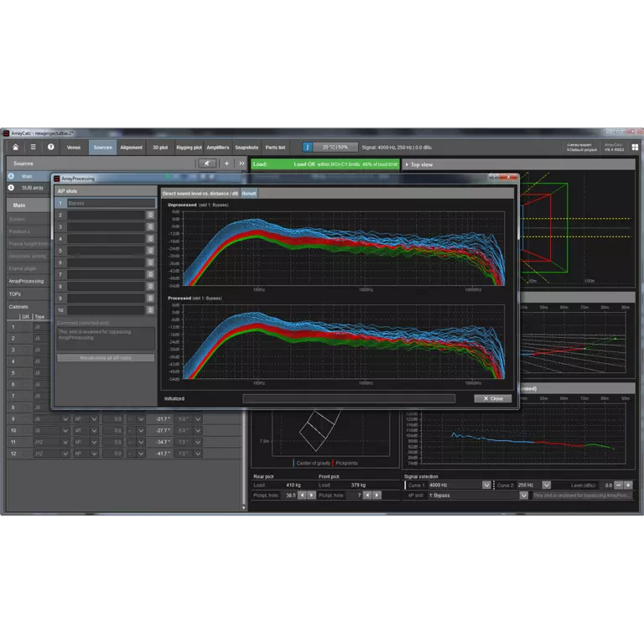This screenshot has width=644, height=644.
Task: Open the Venue tab
Action: coord(74,148)
